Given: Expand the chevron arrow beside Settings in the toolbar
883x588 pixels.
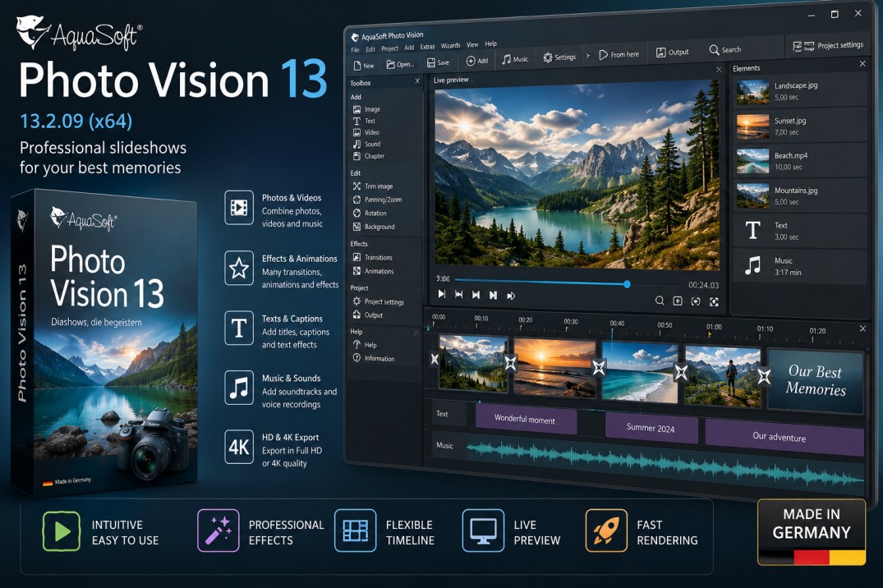Looking at the screenshot, I should (588, 56).
